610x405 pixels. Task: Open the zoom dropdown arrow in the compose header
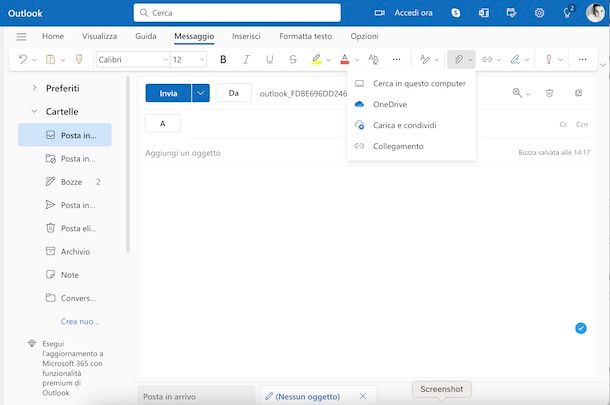tap(528, 94)
